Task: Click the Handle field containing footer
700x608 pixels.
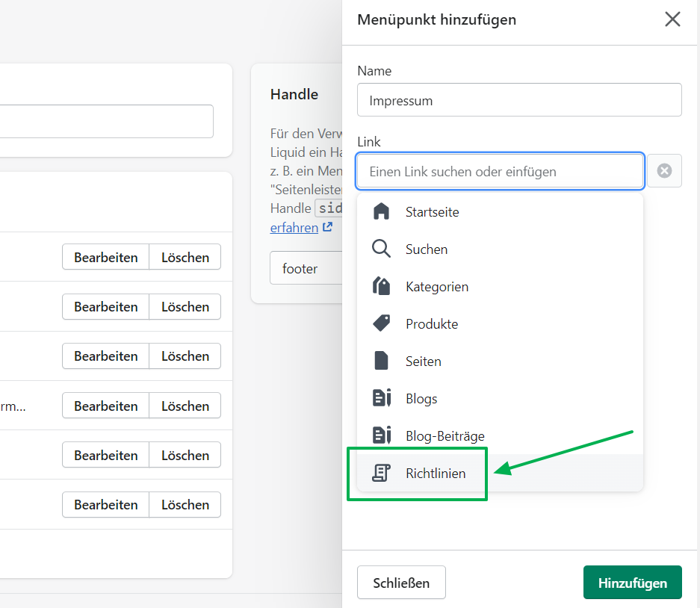Action: click(306, 268)
